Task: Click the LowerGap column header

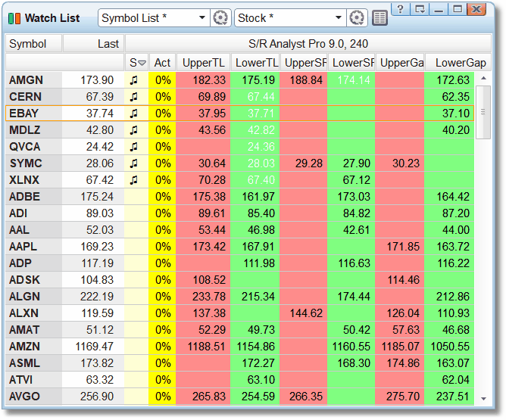Action: point(458,63)
